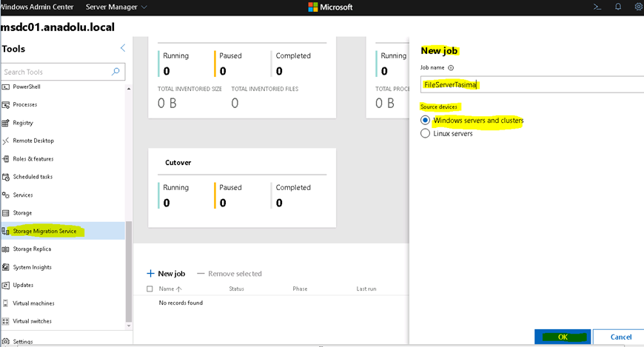Click the tools list scrollbar thumb
This screenshot has height=347, width=644.
coord(129,271)
